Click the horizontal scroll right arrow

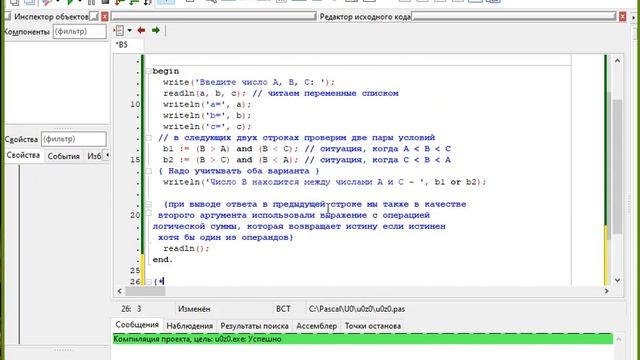click(x=606, y=291)
